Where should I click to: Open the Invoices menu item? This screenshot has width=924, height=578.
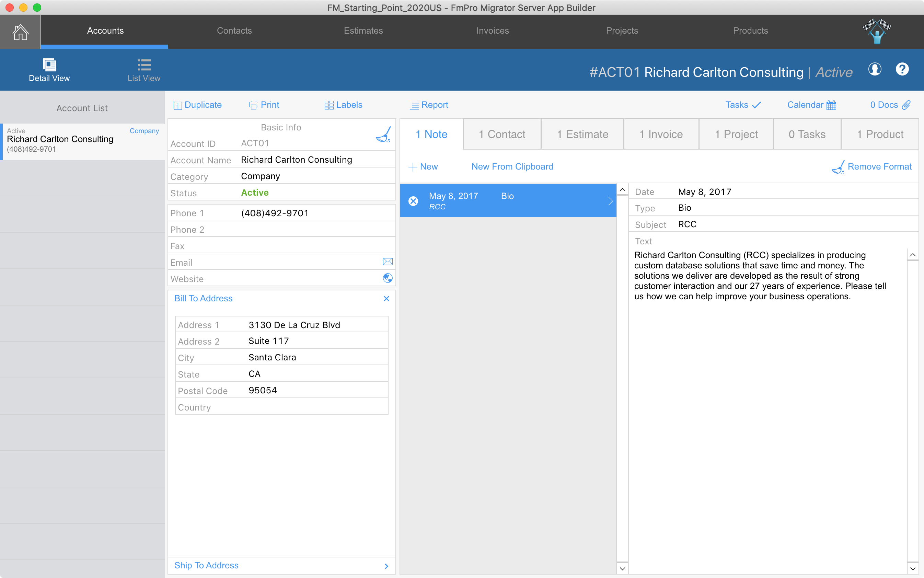pos(493,31)
